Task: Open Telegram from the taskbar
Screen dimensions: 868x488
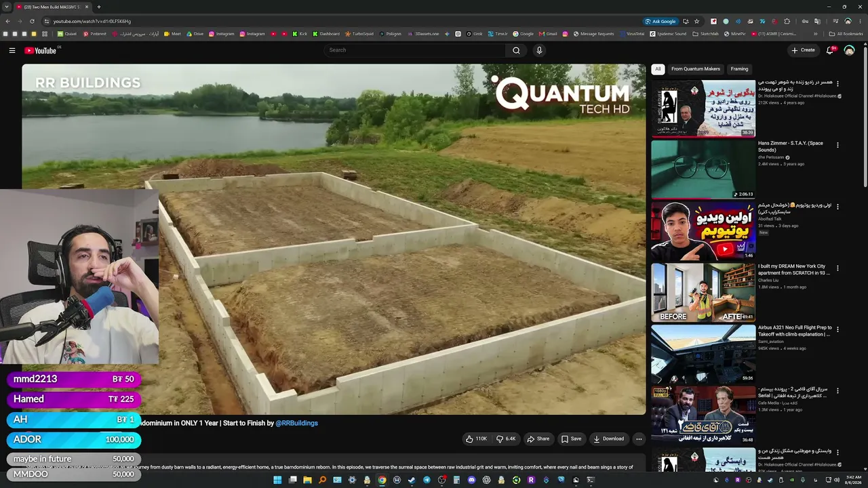Action: (427, 481)
